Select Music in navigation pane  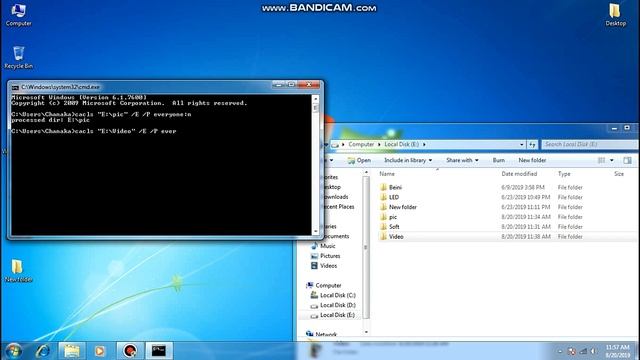[x=323, y=246]
